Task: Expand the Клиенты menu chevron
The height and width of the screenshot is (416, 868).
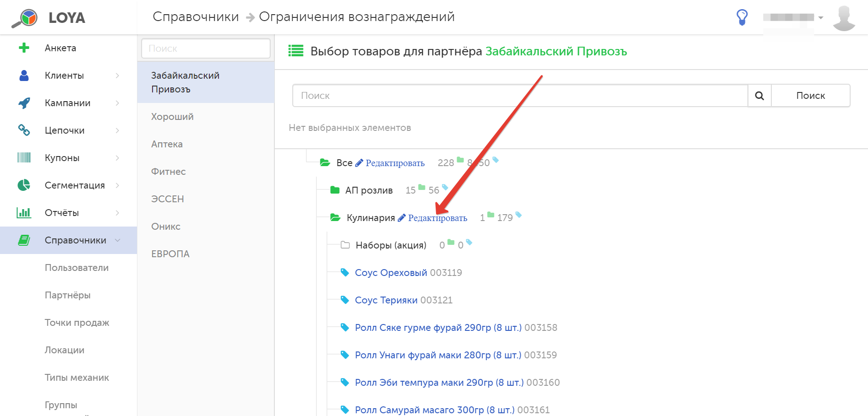Action: click(x=118, y=76)
